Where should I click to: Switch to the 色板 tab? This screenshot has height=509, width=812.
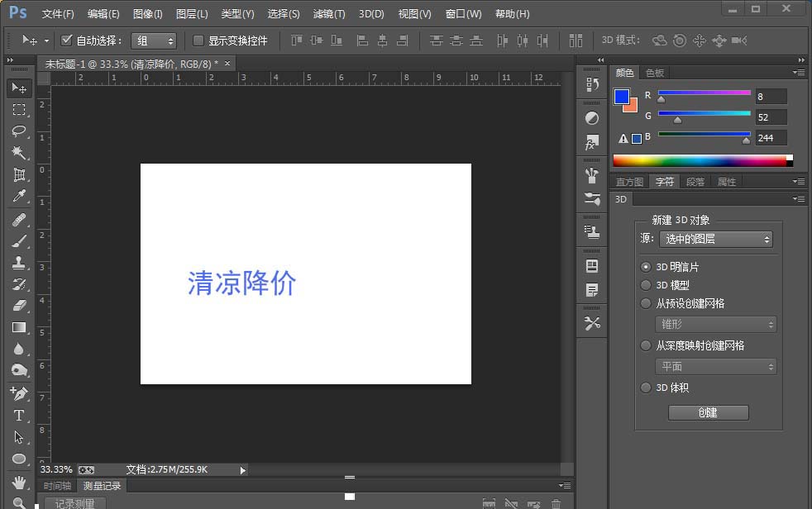pyautogui.click(x=654, y=72)
